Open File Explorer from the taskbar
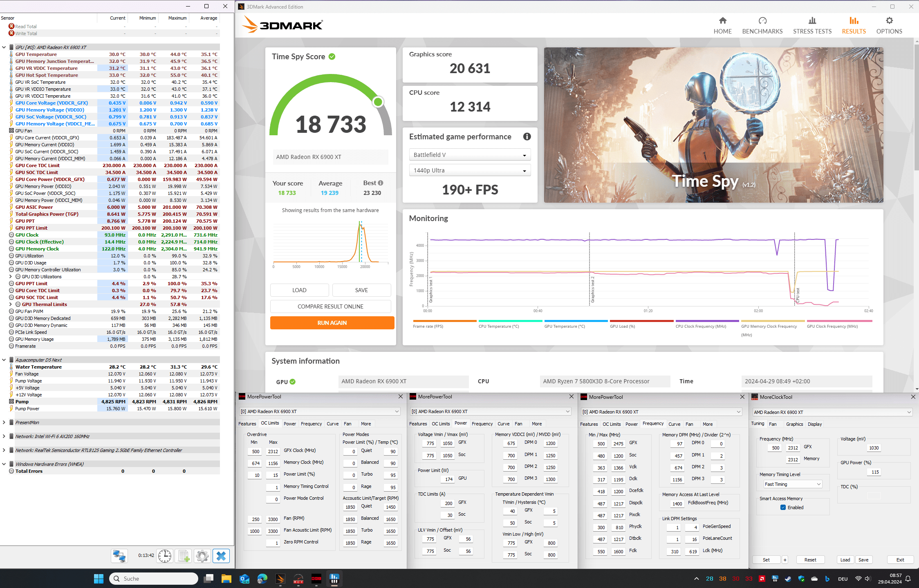 tap(226, 579)
